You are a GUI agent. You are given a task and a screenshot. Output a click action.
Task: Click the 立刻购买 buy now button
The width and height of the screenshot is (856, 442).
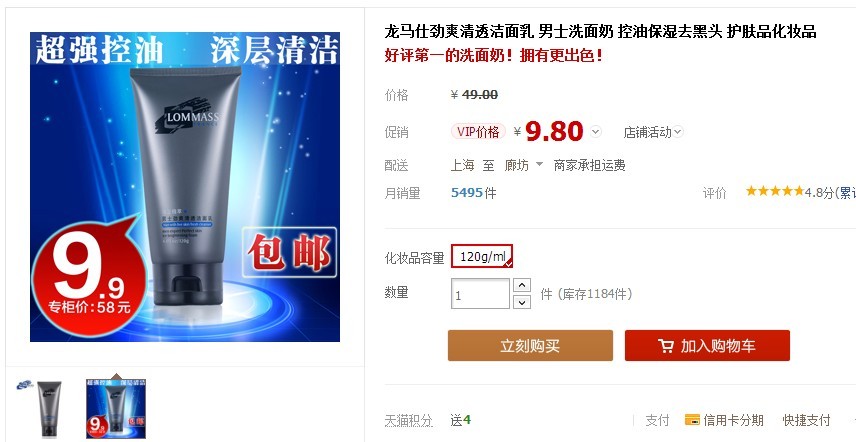530,345
